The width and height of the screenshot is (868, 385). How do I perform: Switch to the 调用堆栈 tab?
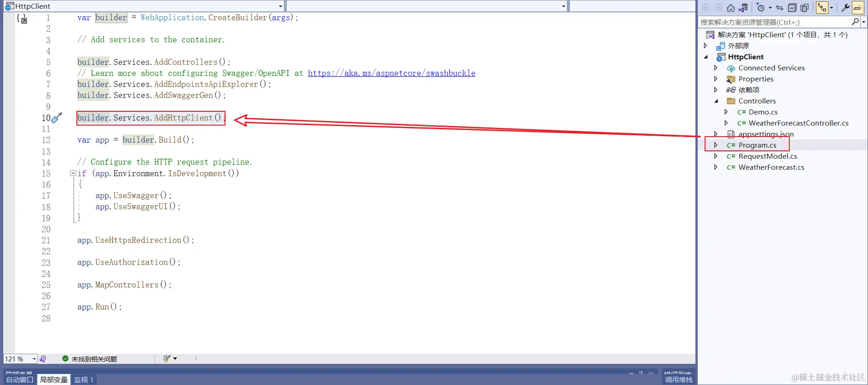coord(678,379)
